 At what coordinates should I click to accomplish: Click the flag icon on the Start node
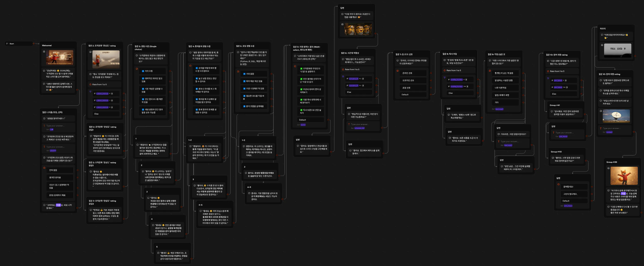pos(7,43)
